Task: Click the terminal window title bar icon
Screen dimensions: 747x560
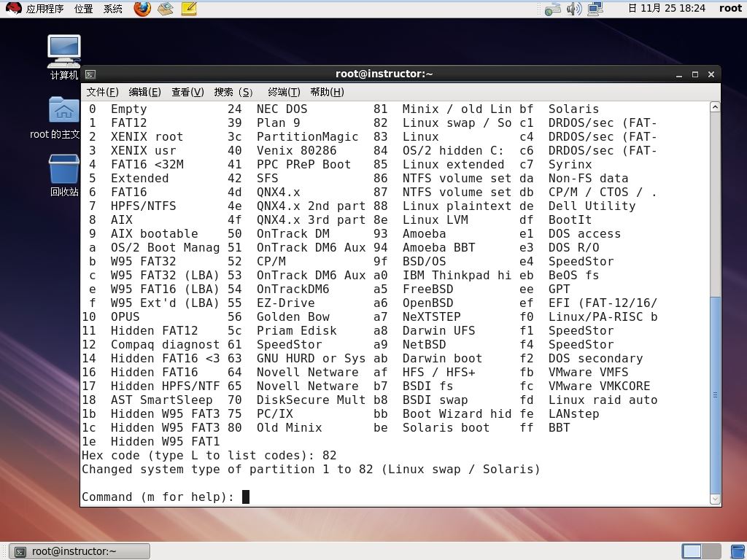Action: [90, 74]
